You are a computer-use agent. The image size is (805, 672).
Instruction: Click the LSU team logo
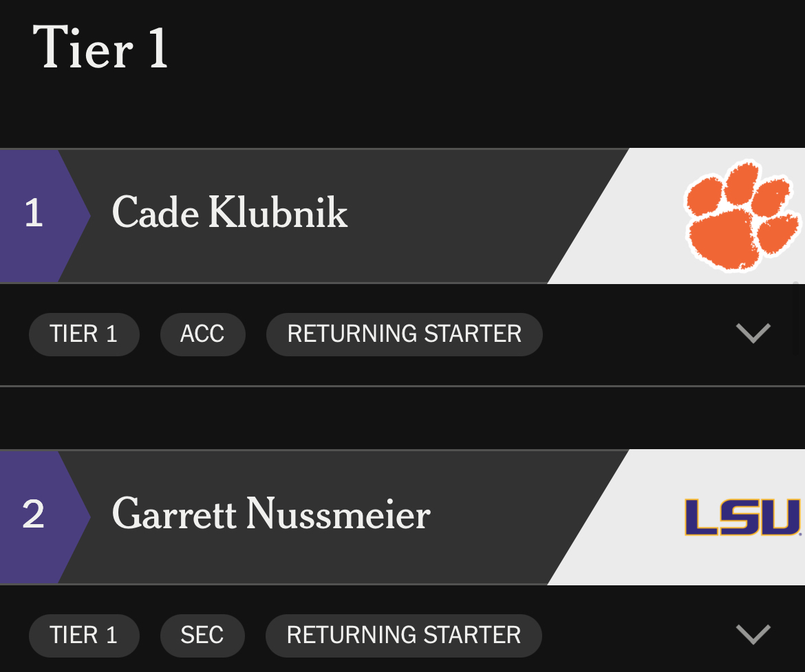(x=743, y=517)
